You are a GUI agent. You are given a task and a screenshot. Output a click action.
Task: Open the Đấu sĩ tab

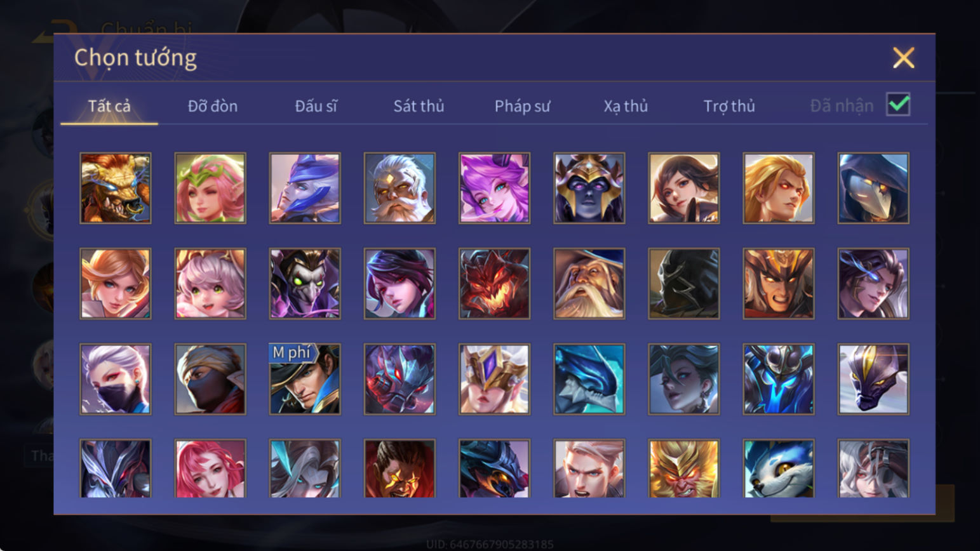click(316, 106)
